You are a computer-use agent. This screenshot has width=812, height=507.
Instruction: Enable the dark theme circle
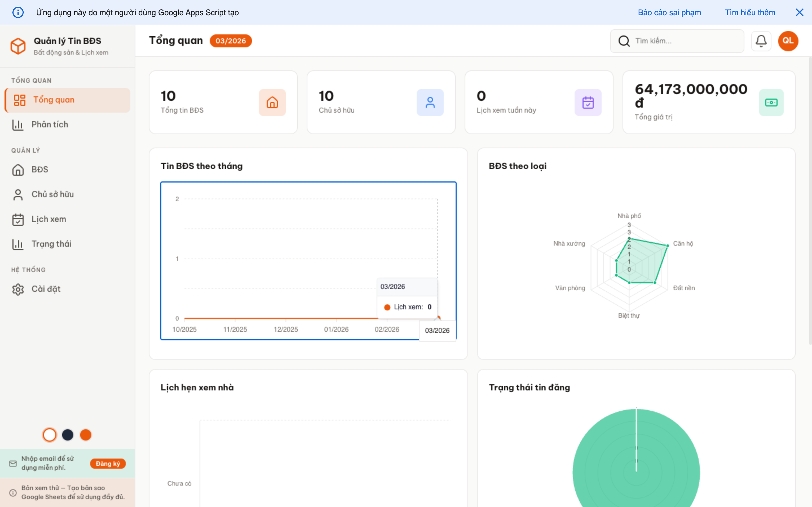tap(67, 435)
